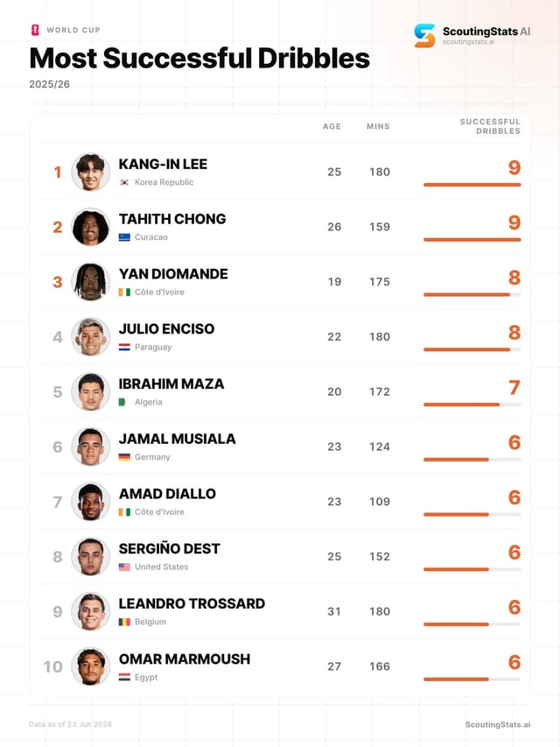Open Tahith Chong's player photo
560x747 pixels.
click(90, 227)
